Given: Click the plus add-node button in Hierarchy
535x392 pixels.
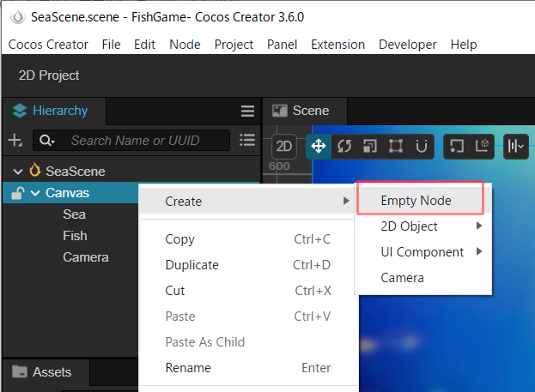Looking at the screenshot, I should (x=15, y=140).
